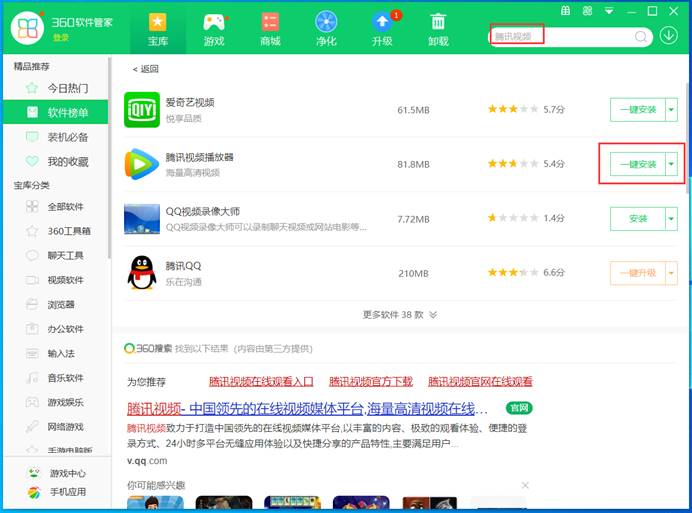Image resolution: width=692 pixels, height=513 pixels.
Task: Open 装机必备 in sidebar
Action: (x=56, y=137)
